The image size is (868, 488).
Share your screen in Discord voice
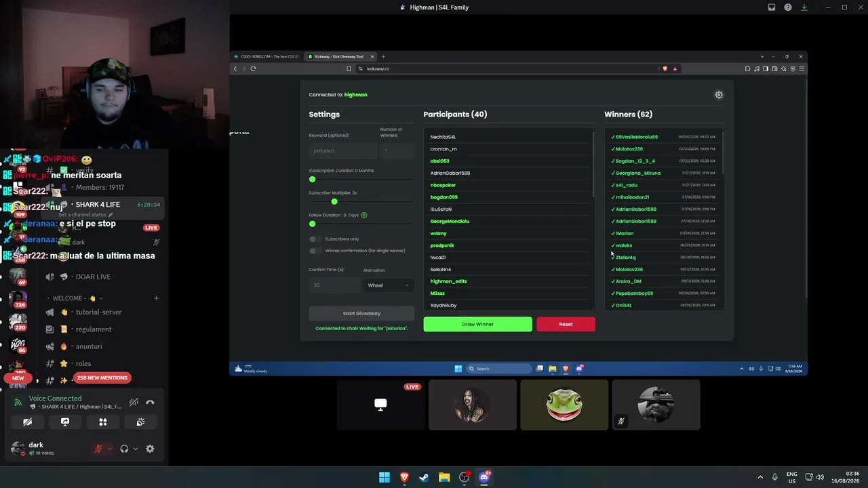[x=65, y=422]
